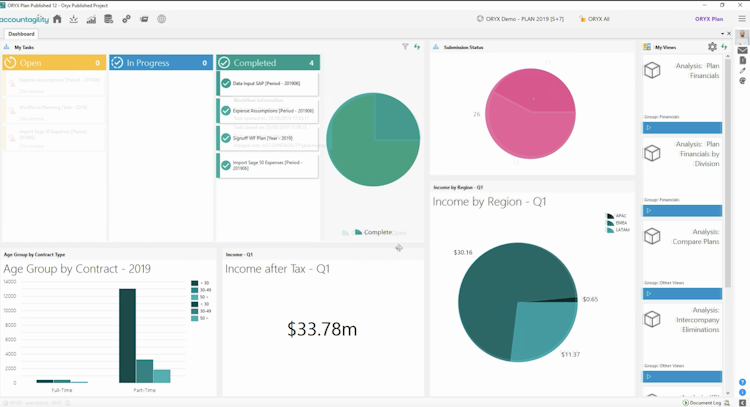The image size is (750, 407).
Task: Open the bar chart reports icon
Action: [x=91, y=19]
